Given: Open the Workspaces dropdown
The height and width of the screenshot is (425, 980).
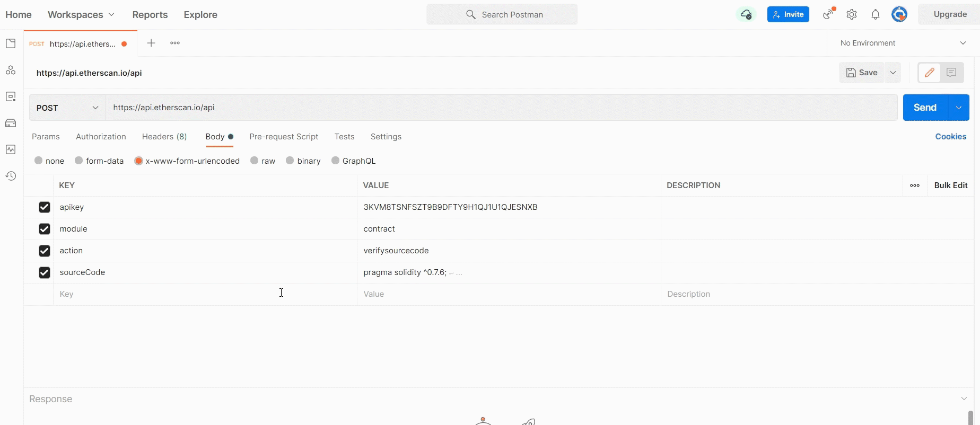Looking at the screenshot, I should (81, 15).
